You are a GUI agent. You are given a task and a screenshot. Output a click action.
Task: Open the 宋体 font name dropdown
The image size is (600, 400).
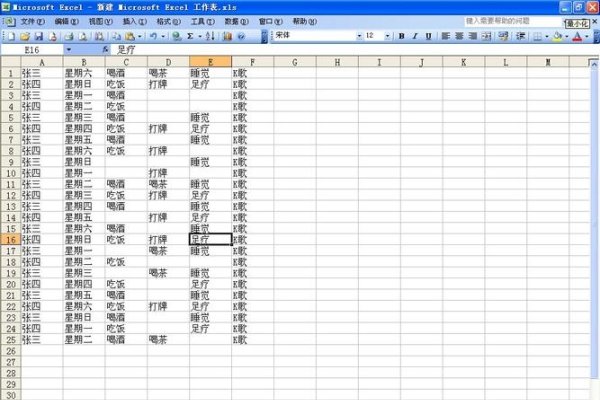coord(359,36)
